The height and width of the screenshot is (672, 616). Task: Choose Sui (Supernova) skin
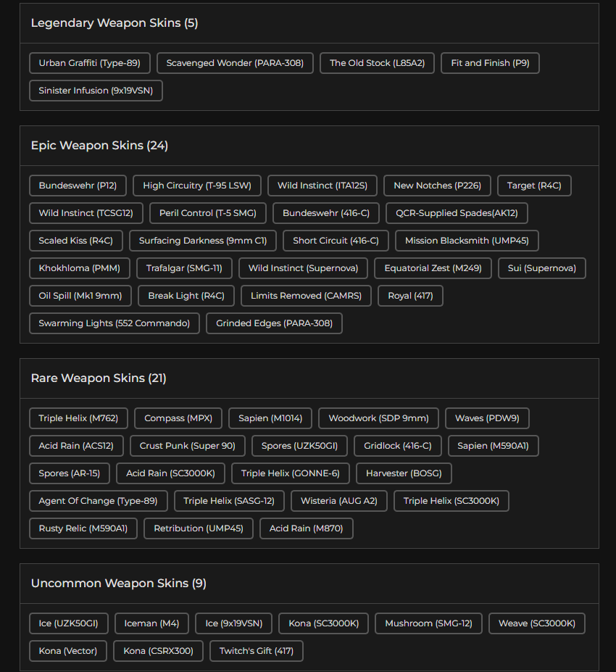point(542,268)
